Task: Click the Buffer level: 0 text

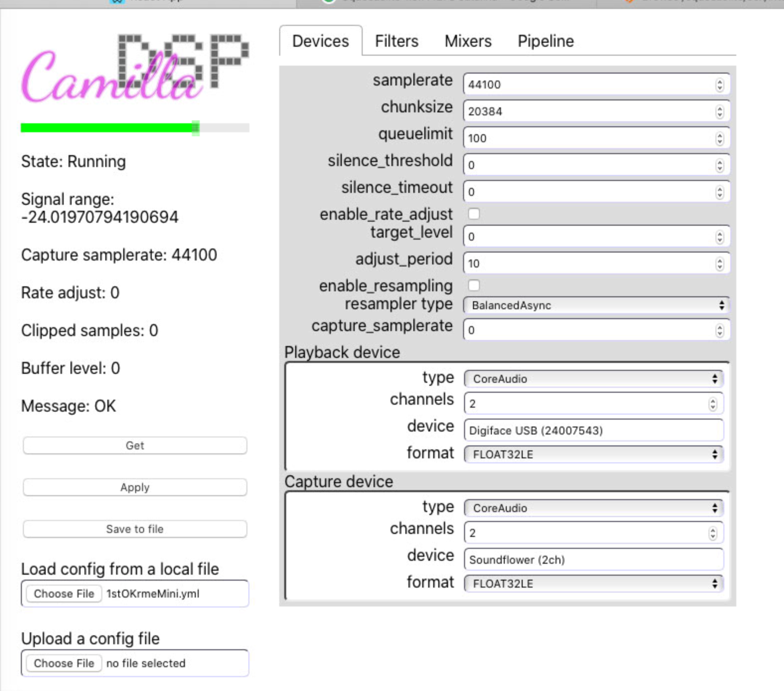Action: click(71, 368)
